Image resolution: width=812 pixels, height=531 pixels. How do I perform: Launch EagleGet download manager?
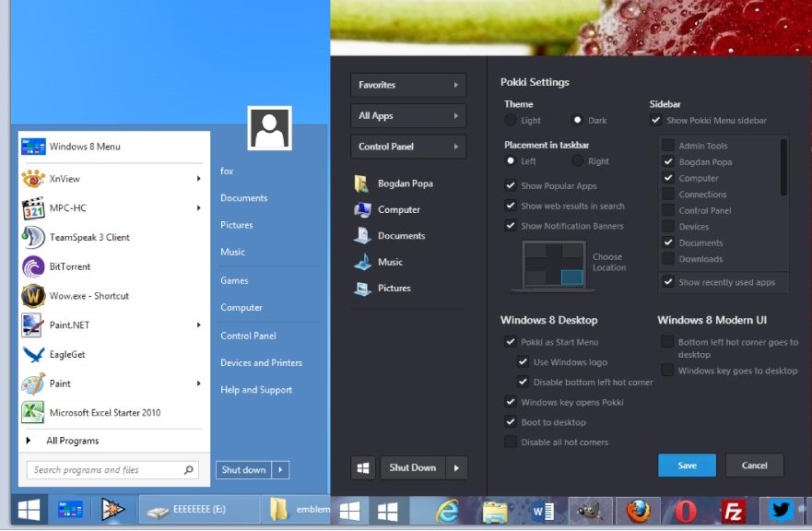click(114, 354)
